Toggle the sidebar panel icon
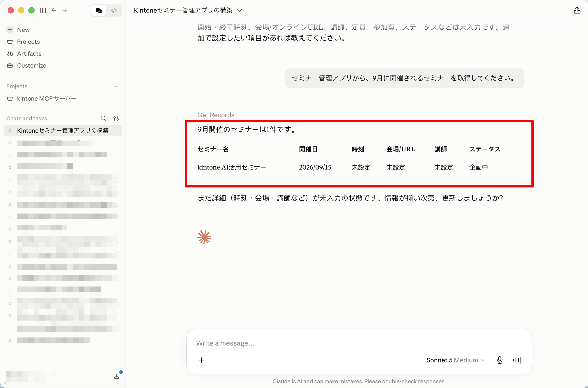Screen dimensions: 588x388 (x=43, y=10)
